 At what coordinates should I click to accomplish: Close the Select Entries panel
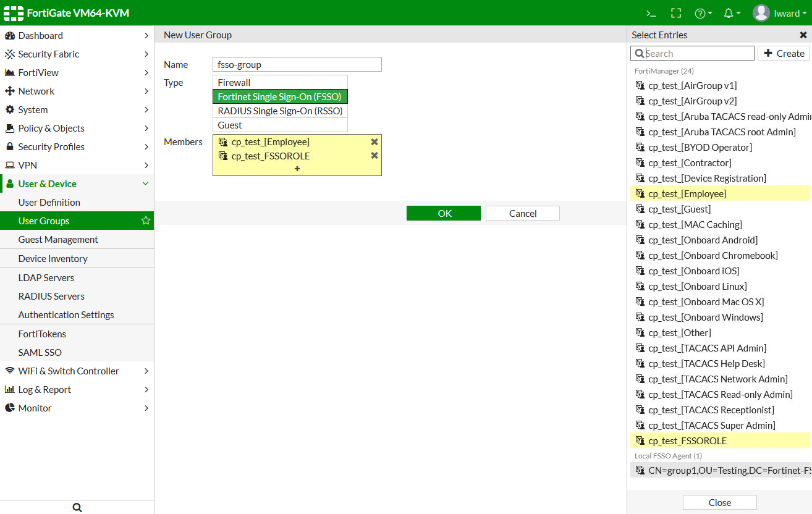pyautogui.click(x=719, y=503)
